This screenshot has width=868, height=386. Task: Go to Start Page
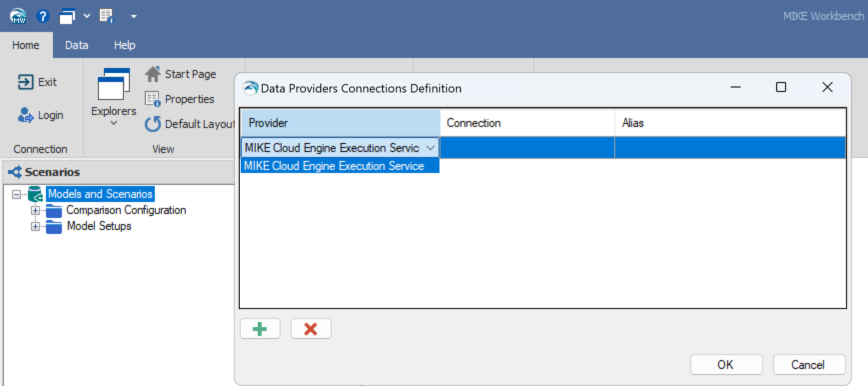181,74
